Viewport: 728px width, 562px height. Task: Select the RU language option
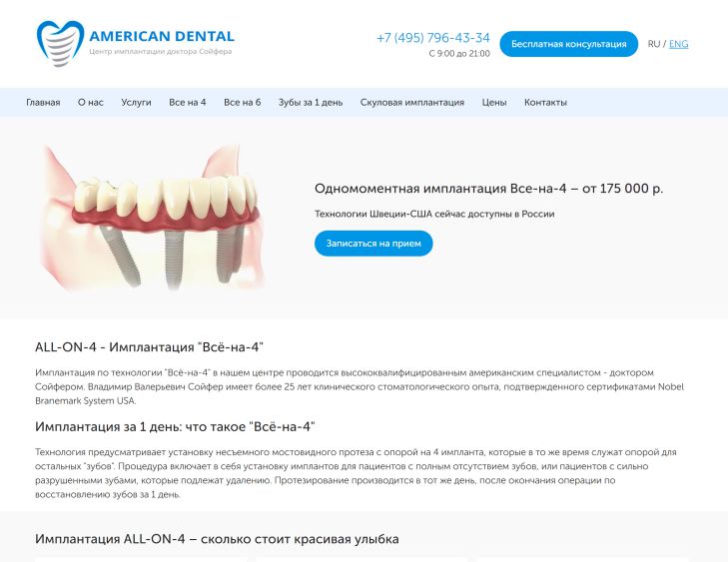[654, 44]
